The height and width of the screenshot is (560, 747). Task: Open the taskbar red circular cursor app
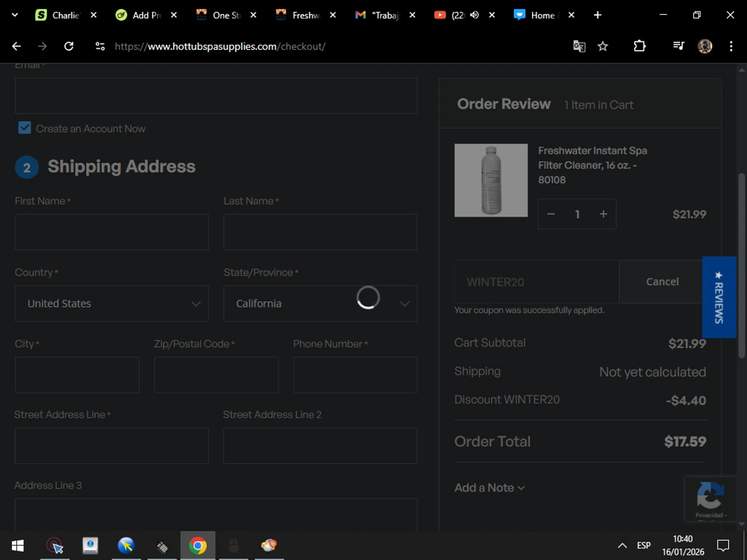pos(55,546)
